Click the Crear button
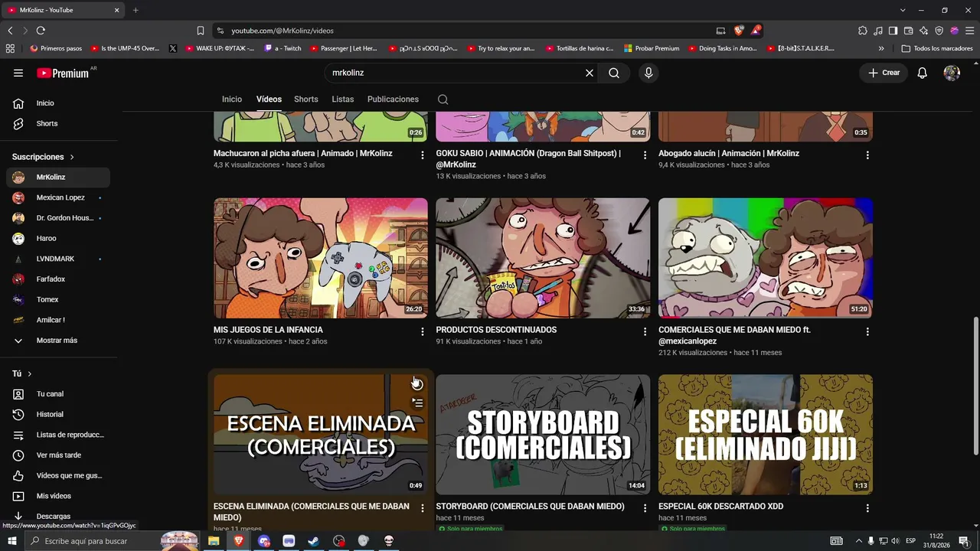980x551 pixels. (x=884, y=73)
